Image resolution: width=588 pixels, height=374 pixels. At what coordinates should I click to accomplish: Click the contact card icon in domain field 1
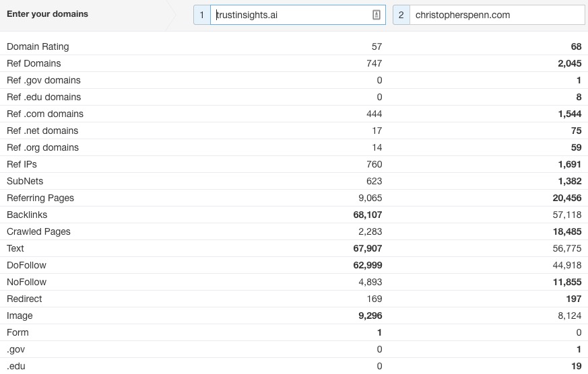pyautogui.click(x=376, y=15)
